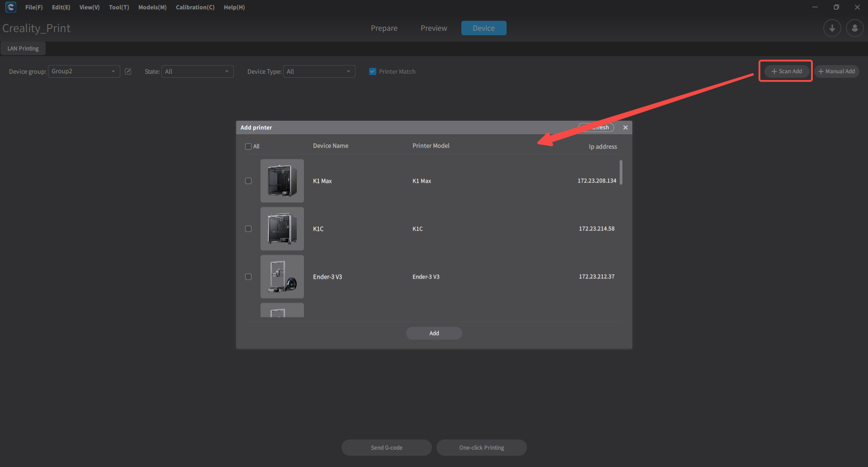Click the K1C device name text
This screenshot has height=467, width=868.
318,229
